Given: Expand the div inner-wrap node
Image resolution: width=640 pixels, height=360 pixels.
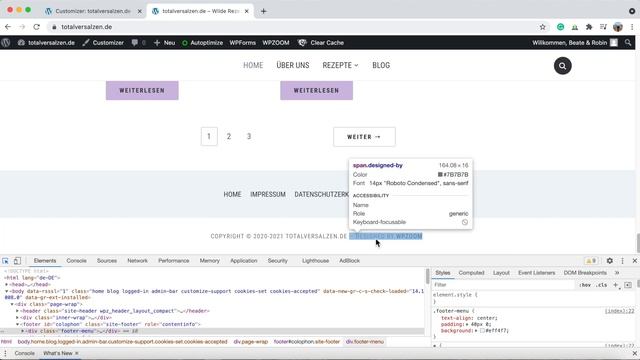Looking at the screenshot, I should click(18, 318).
